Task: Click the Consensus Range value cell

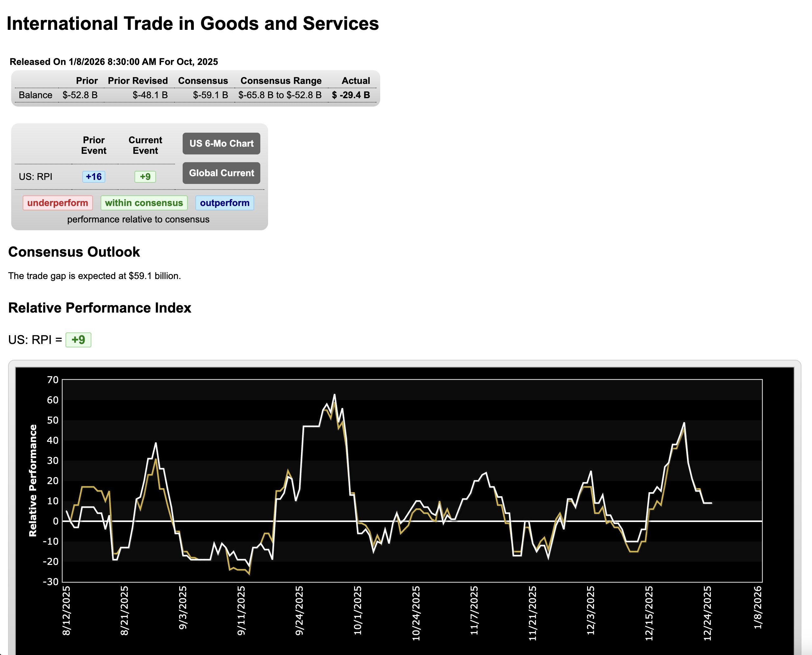Action: (280, 95)
